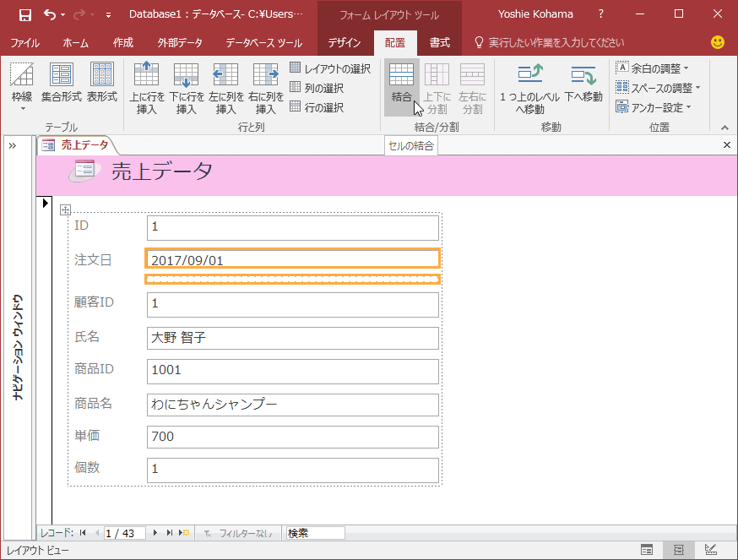Image resolution: width=738 pixels, height=560 pixels.
Task: Click the smiley feedback icon
Action: (x=717, y=42)
